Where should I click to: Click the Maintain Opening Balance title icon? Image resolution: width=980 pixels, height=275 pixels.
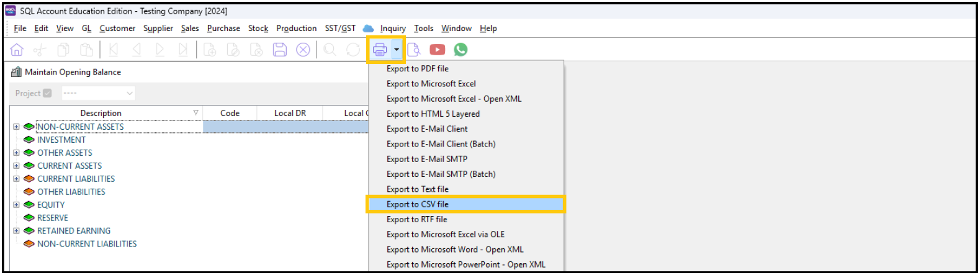tap(17, 72)
